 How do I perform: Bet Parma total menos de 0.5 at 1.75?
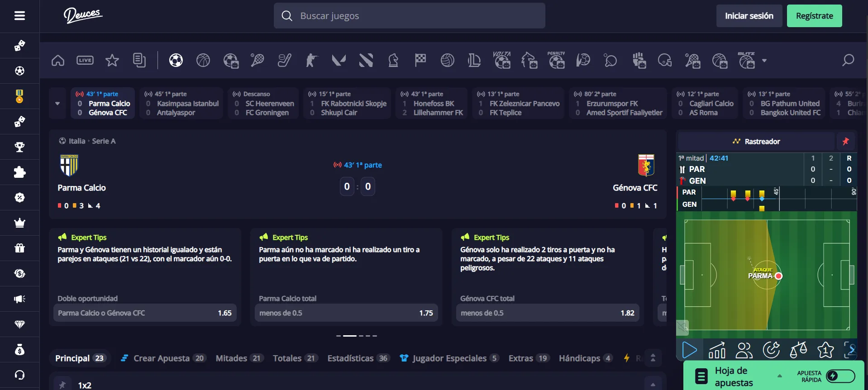[x=346, y=313]
